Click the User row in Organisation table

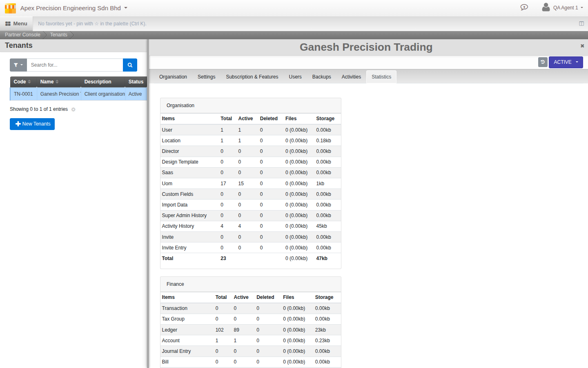coord(251,130)
